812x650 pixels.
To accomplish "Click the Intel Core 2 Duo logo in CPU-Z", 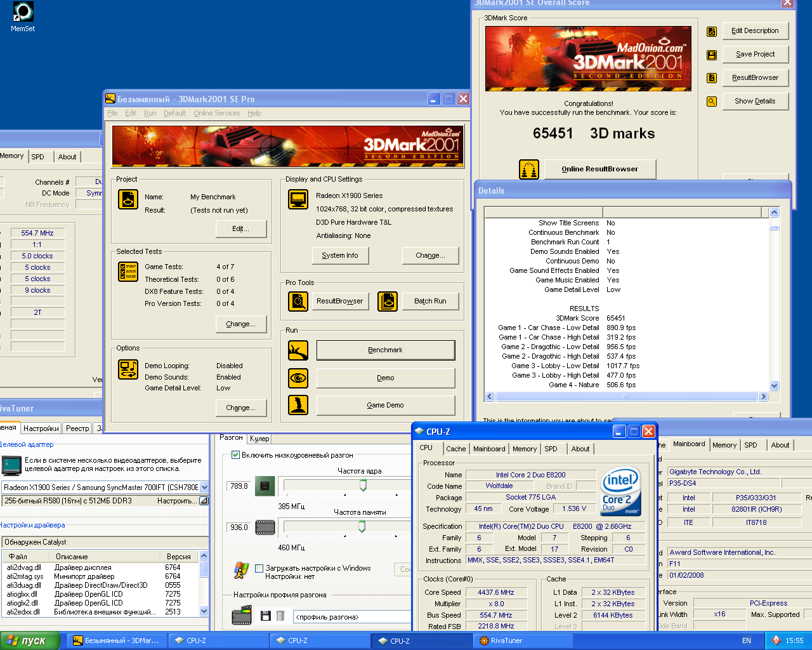I will pyautogui.click(x=620, y=492).
